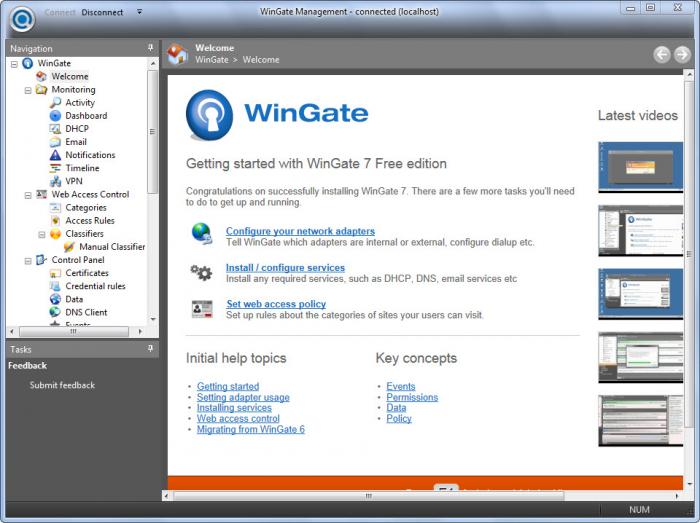The image size is (700, 523).
Task: Open Configure your network adapters link
Action: [300, 231]
